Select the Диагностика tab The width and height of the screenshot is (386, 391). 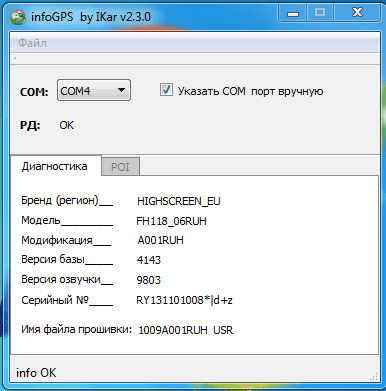click(55, 166)
